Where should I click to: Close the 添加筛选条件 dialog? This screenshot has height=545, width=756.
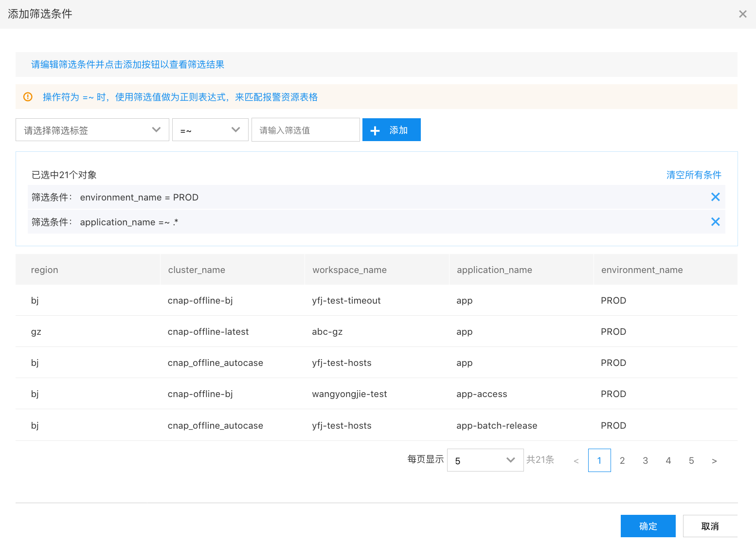point(742,14)
